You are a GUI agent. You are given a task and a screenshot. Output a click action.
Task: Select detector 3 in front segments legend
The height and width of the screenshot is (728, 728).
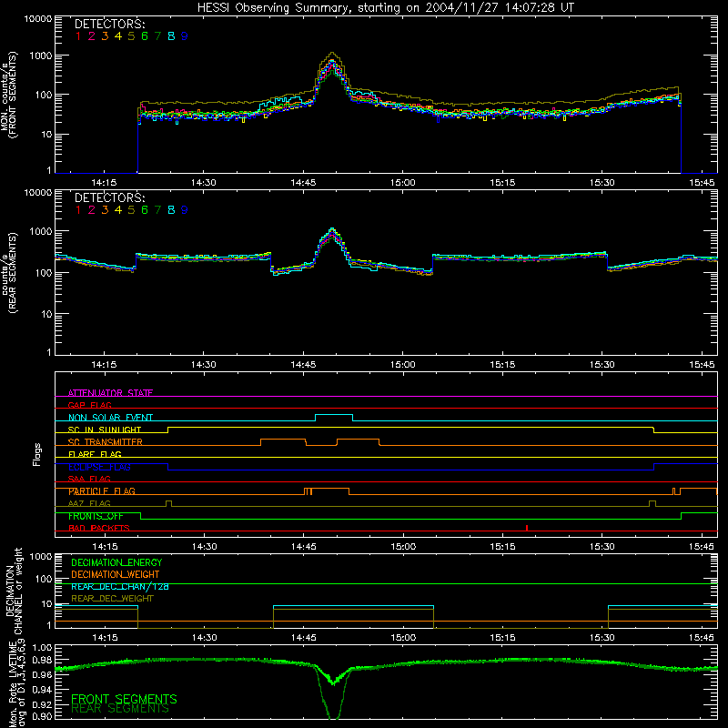click(105, 36)
